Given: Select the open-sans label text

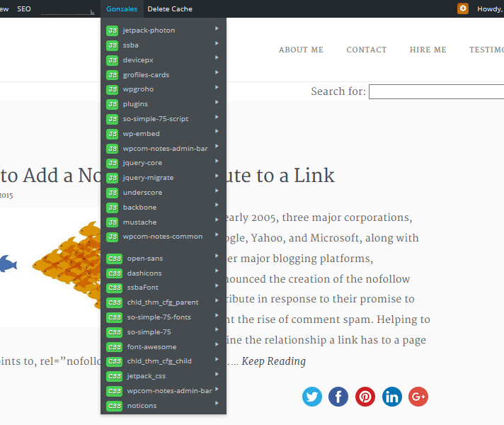Looking at the screenshot, I should tap(145, 259).
